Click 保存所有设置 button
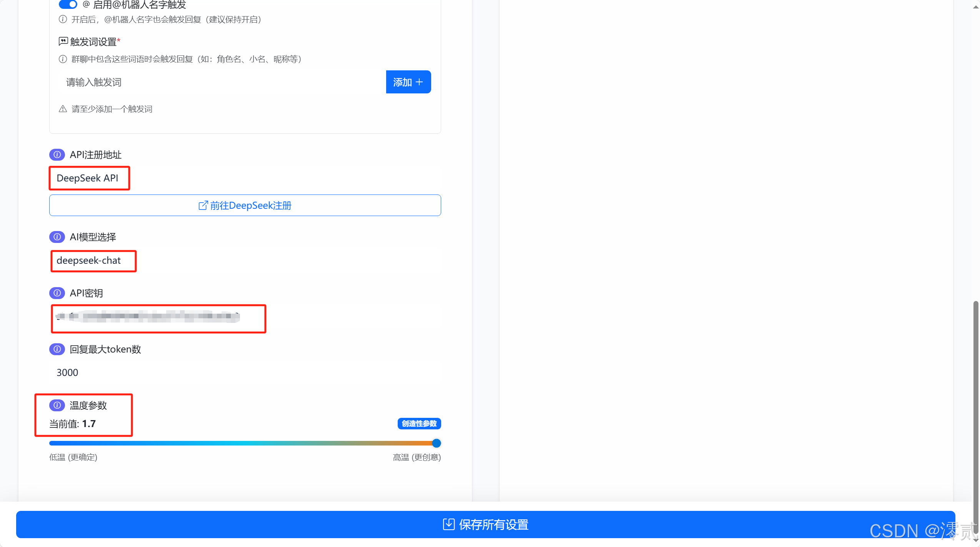This screenshot has height=547, width=980. tap(485, 524)
